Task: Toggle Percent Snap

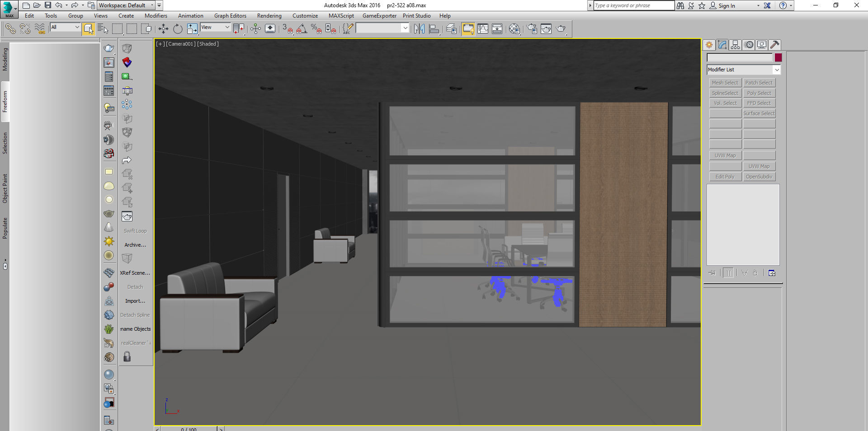Action: 316,29
